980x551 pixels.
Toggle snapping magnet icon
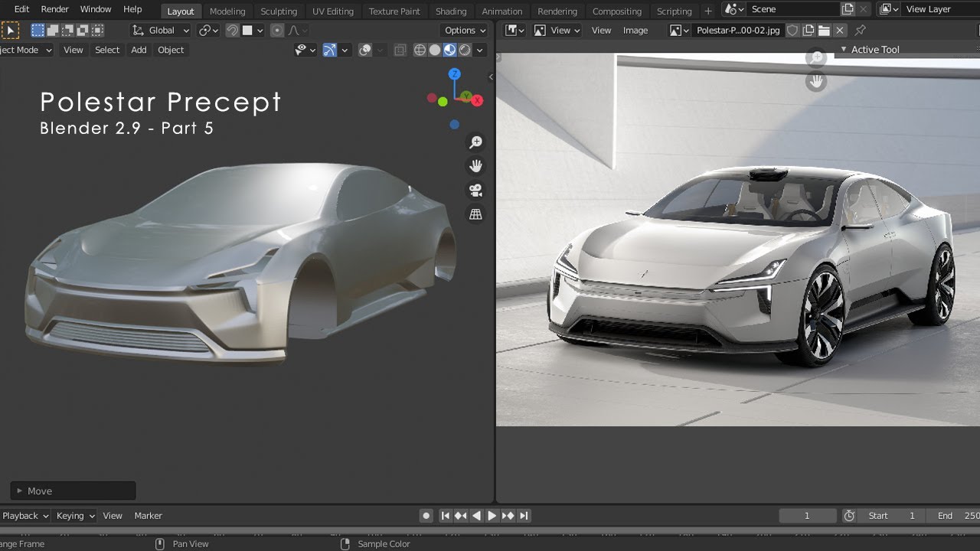(232, 31)
